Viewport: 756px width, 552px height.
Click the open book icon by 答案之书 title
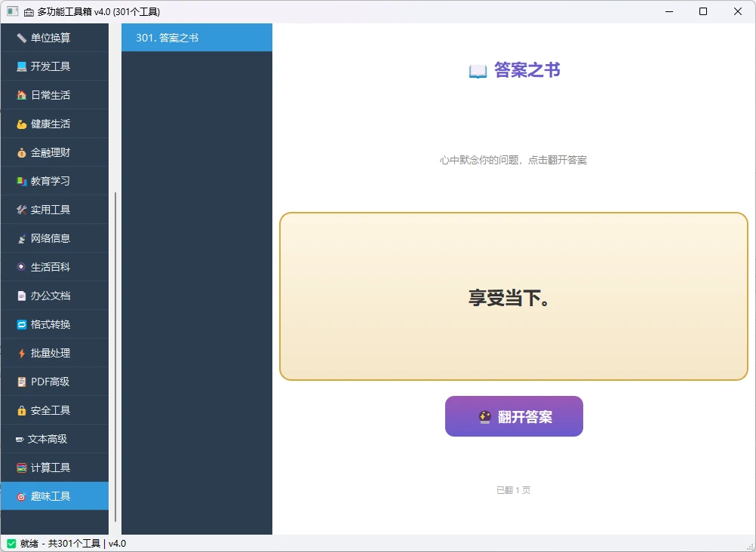click(478, 72)
